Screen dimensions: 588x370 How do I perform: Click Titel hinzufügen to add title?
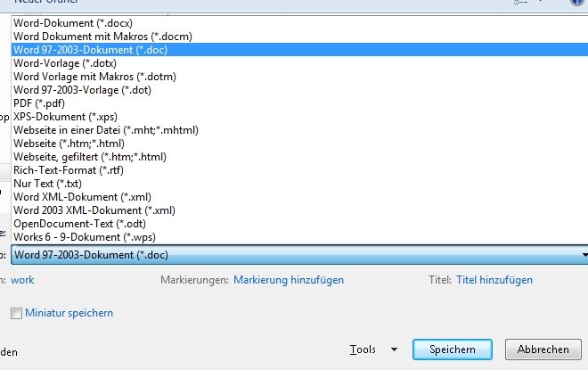[x=494, y=280]
